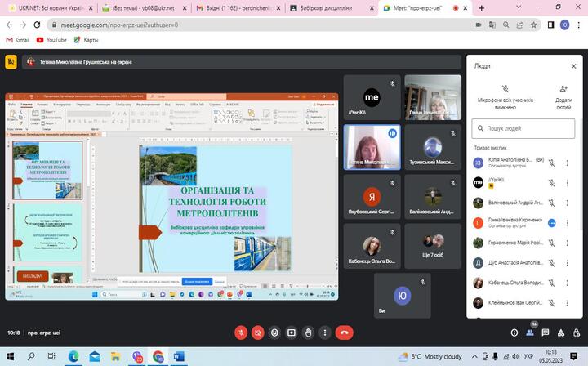The image size is (588, 366).
Task: Open Windows Start menu
Action: coord(10,356)
